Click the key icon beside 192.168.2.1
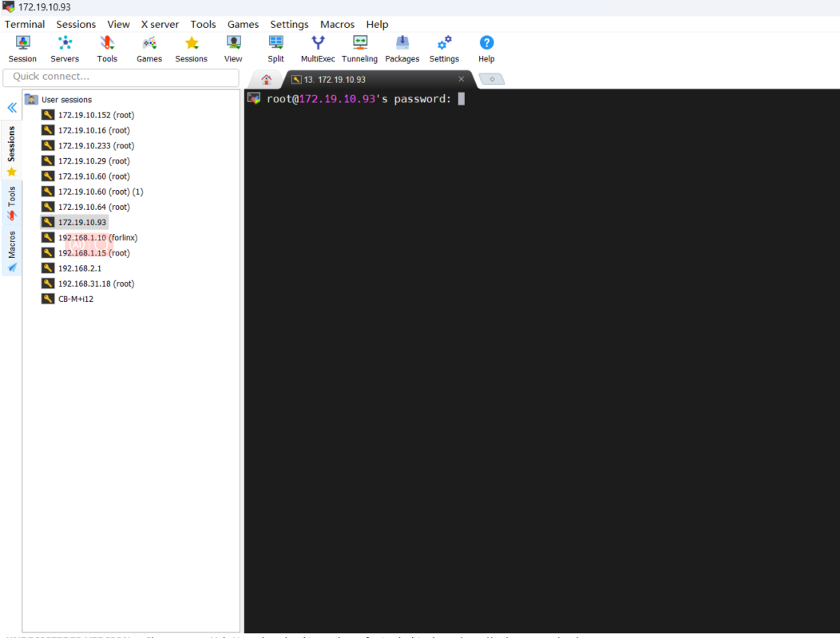 48,267
